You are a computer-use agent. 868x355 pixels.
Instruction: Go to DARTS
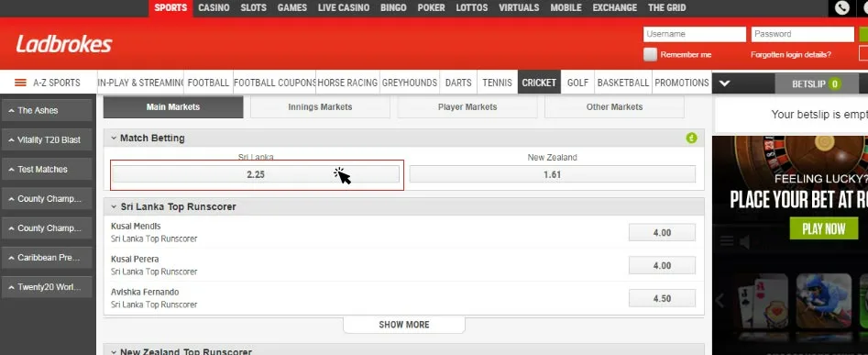458,83
